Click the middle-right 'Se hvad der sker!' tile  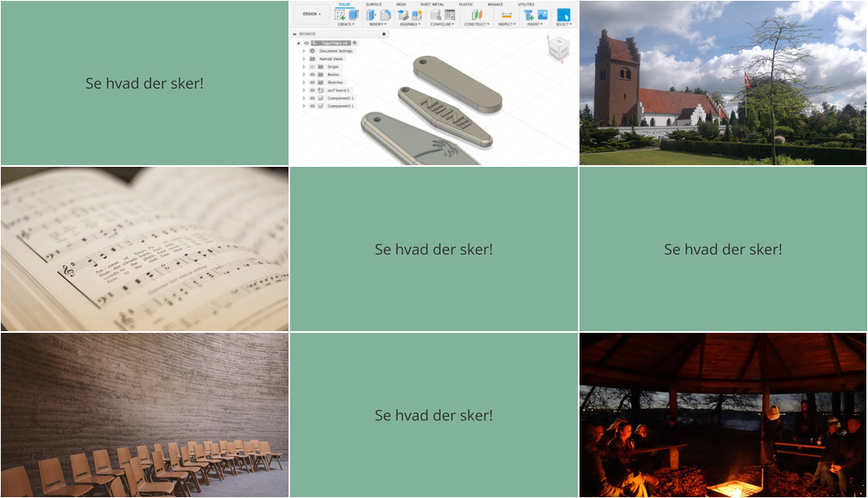tap(723, 249)
